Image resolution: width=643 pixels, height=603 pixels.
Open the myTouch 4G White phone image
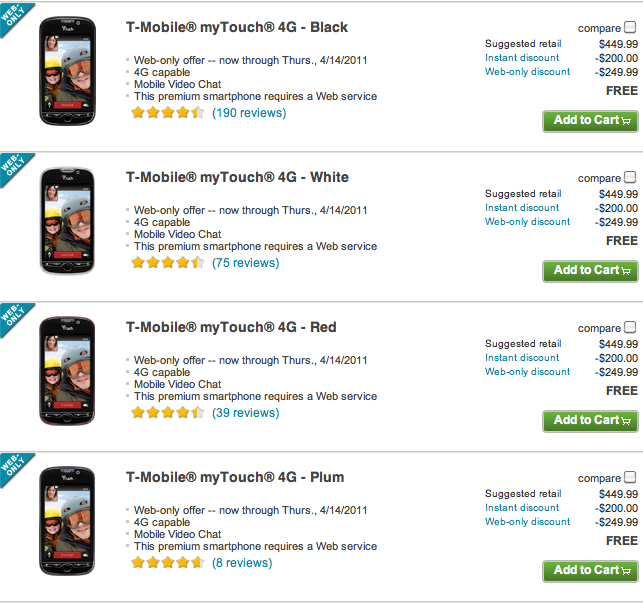click(67, 221)
